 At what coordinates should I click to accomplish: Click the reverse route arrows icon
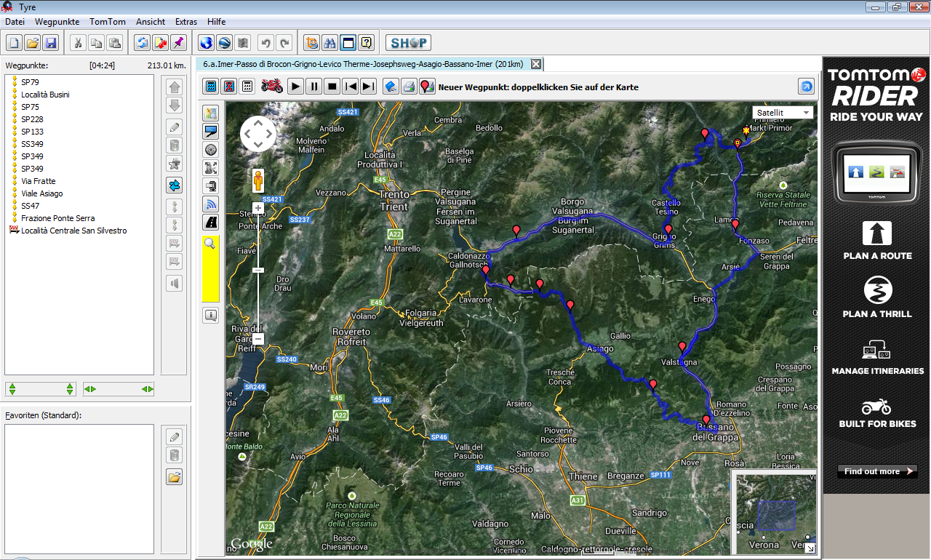tap(174, 185)
